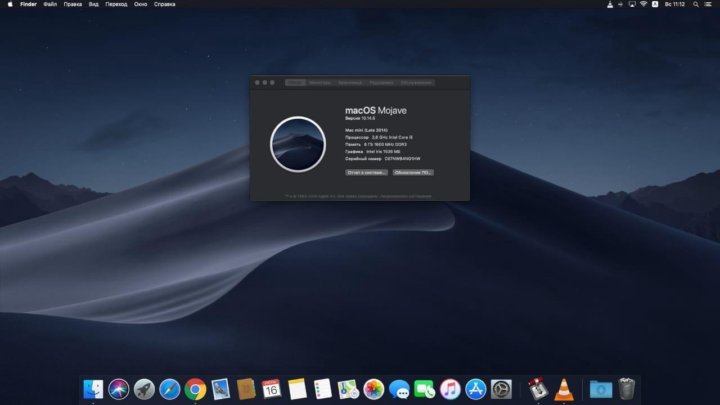Open Mail stamp icon in Dock
The height and width of the screenshot is (405, 720).
tap(221, 389)
